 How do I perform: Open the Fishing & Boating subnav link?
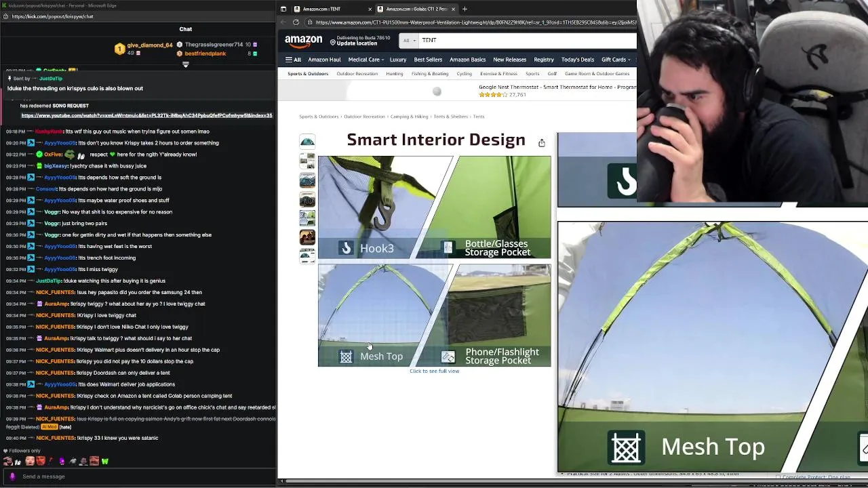[430, 73]
